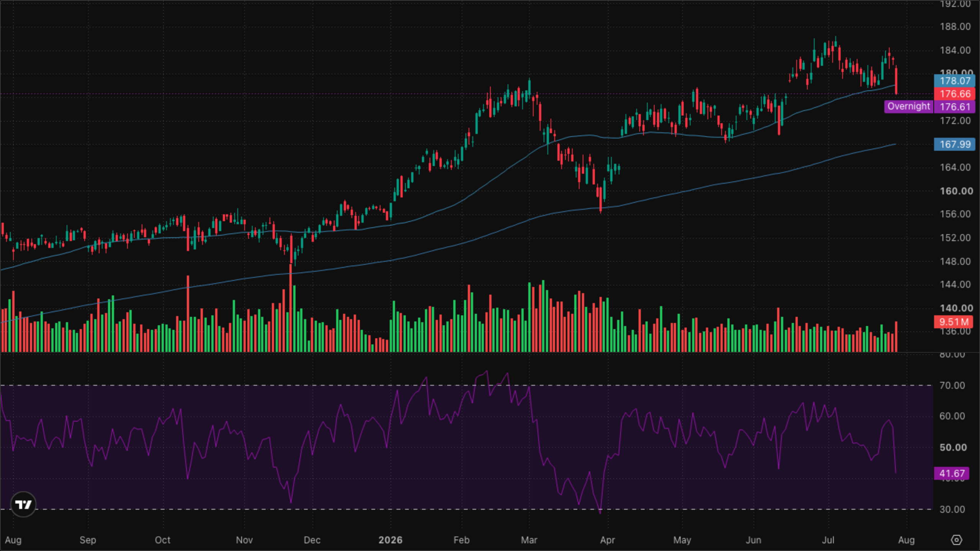Screen dimensions: 980x551
Task: Click the Overnight price tag
Action: (909, 106)
